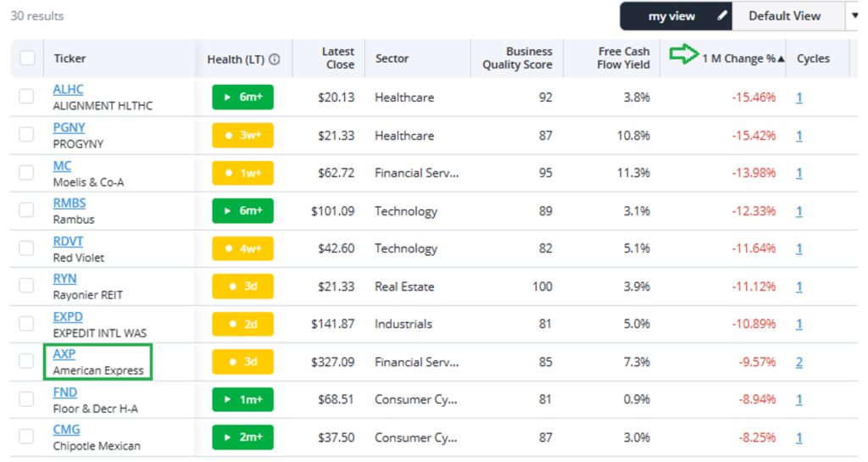The width and height of the screenshot is (868, 462).
Task: Click the info icon next to Health (LT)
Action: click(x=275, y=59)
